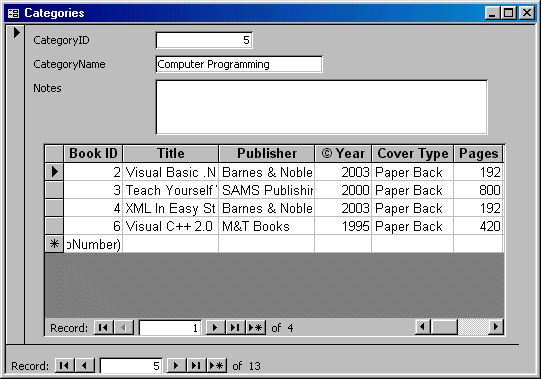Go to first record in subform navigator
The image size is (541, 379).
click(104, 327)
